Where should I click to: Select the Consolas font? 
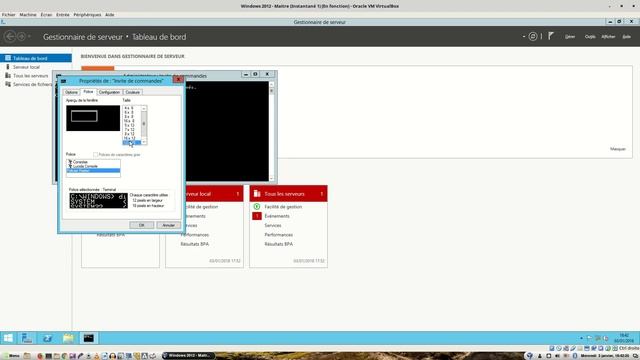pyautogui.click(x=93, y=162)
